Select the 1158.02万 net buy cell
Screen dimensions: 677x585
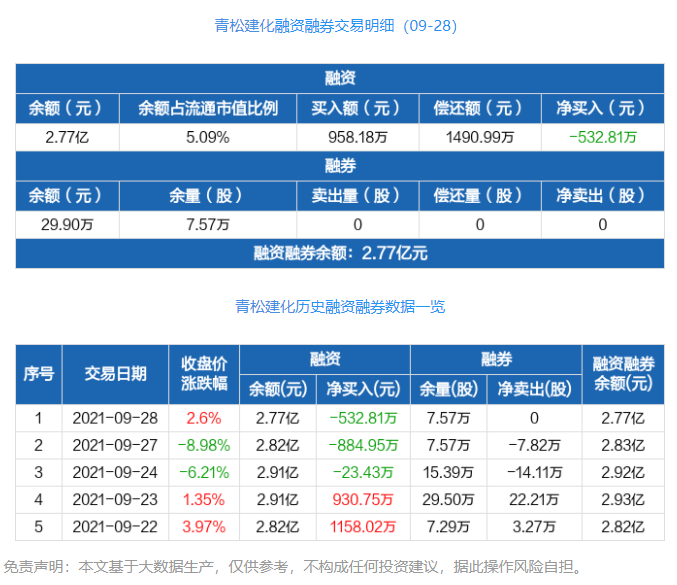(x=363, y=527)
